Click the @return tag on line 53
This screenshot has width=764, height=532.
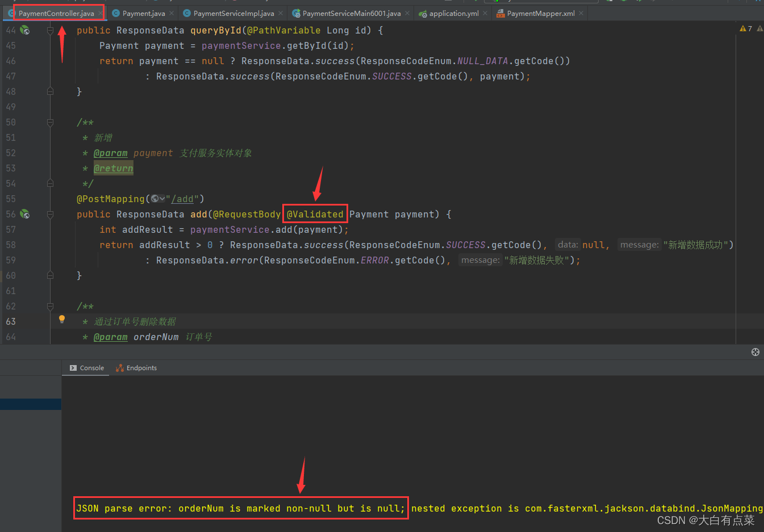click(x=113, y=168)
